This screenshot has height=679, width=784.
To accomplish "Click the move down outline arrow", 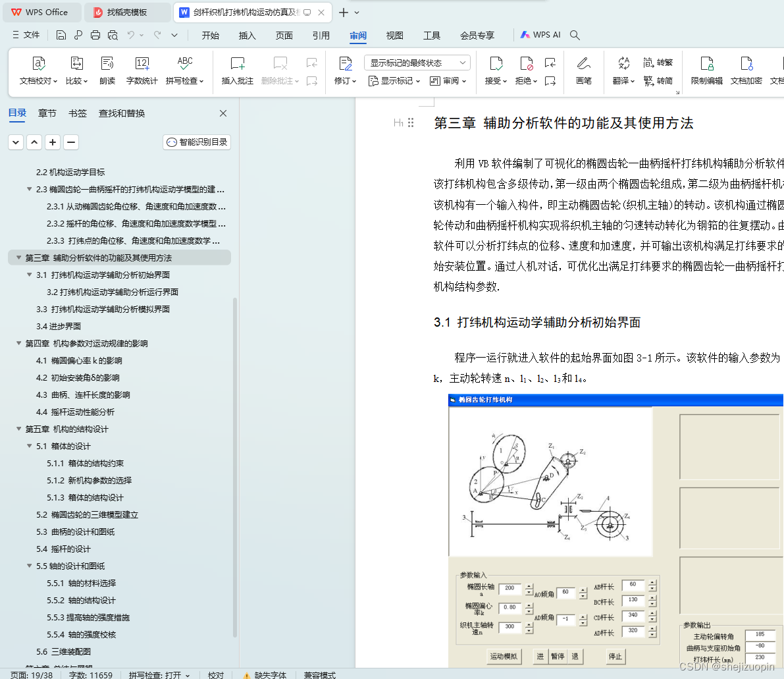I will 16,142.
